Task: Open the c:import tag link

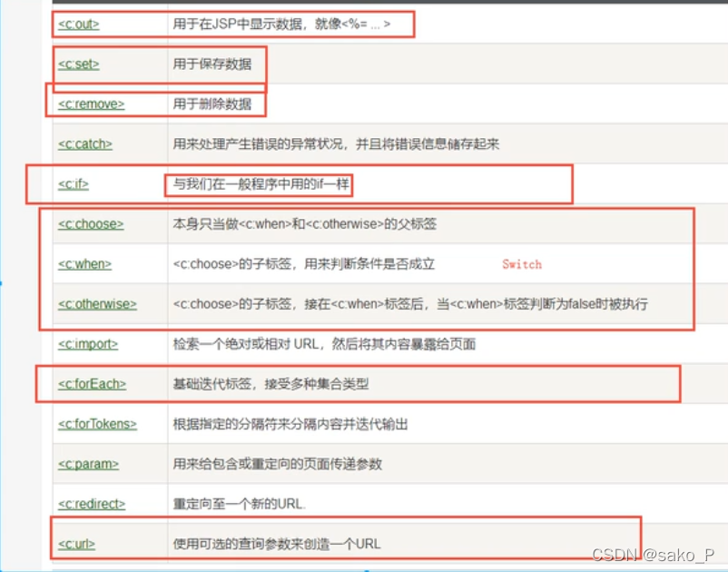Action: click(x=88, y=344)
